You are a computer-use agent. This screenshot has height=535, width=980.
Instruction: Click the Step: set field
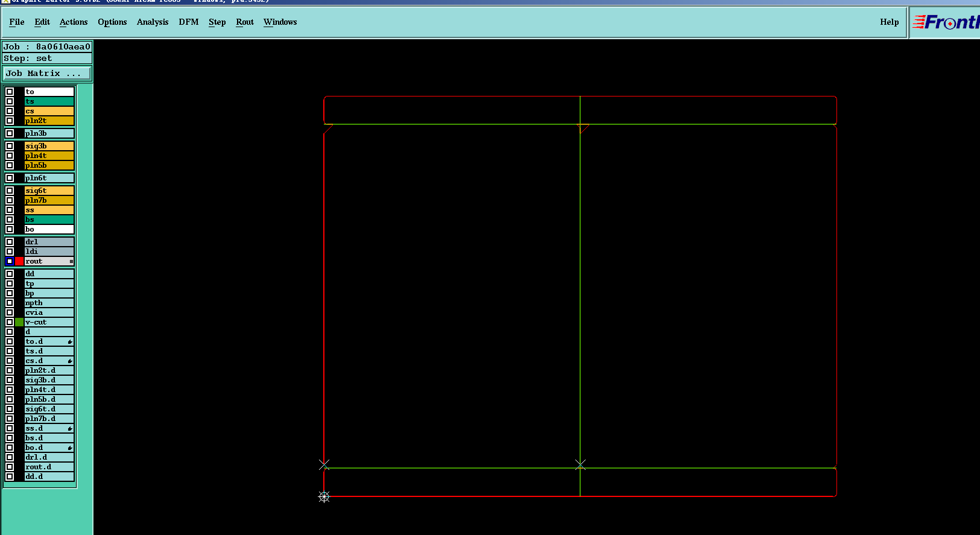click(x=47, y=59)
